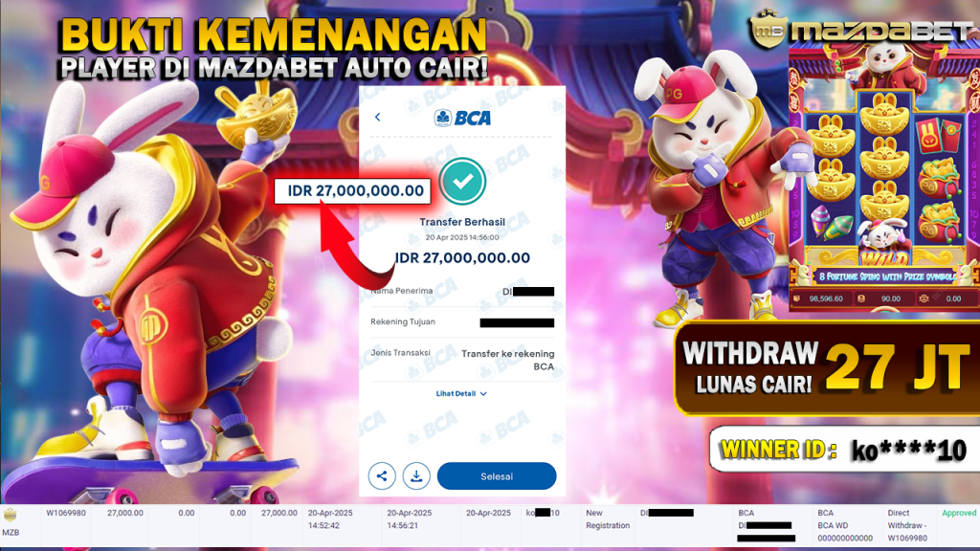Click the WILD symbol on slot reels
This screenshot has height=551, width=980.
click(884, 256)
